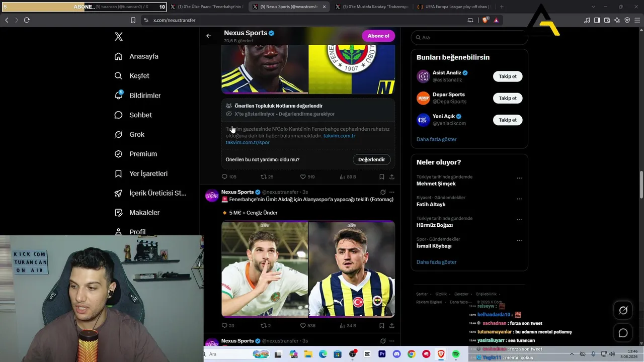Open Grok from the sidebar
The height and width of the screenshot is (362, 644).
point(129,135)
